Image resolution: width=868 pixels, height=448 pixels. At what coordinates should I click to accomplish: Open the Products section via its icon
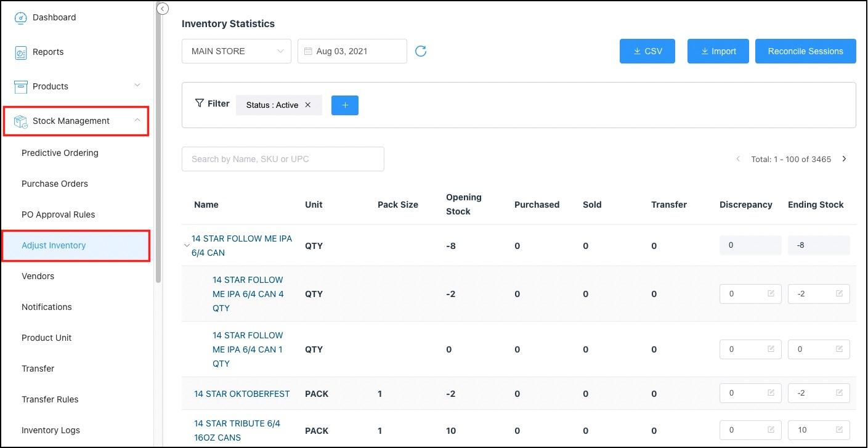point(20,86)
